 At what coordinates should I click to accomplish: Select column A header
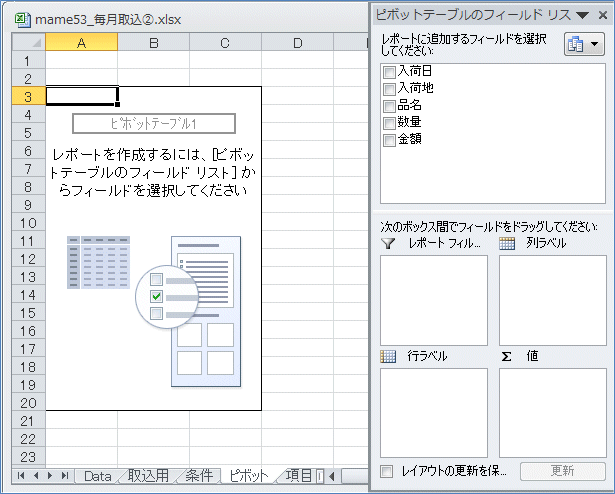81,42
